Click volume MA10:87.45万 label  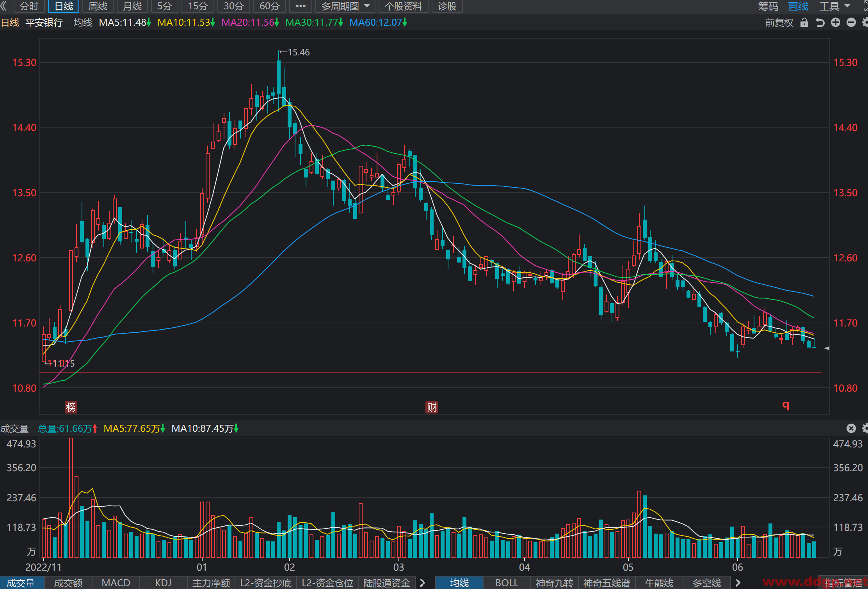coord(205,428)
